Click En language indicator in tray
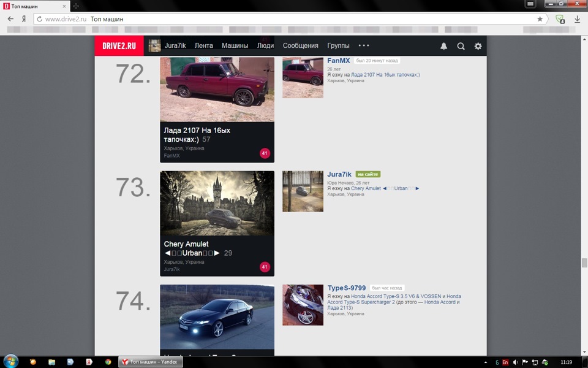 coord(505,362)
